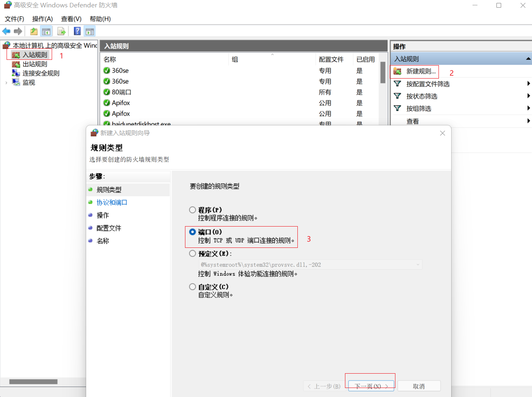Select the 端口(O) rule type radio button

click(x=192, y=232)
